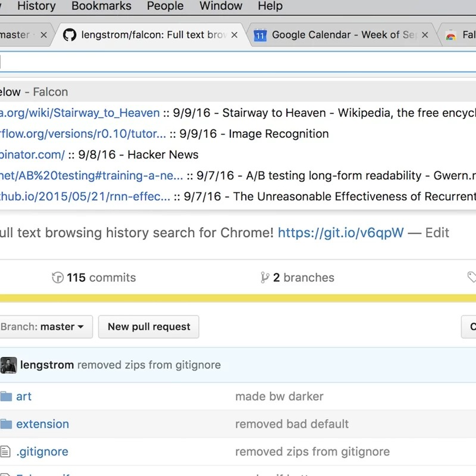Open the Bookmarks menu

coord(101,6)
